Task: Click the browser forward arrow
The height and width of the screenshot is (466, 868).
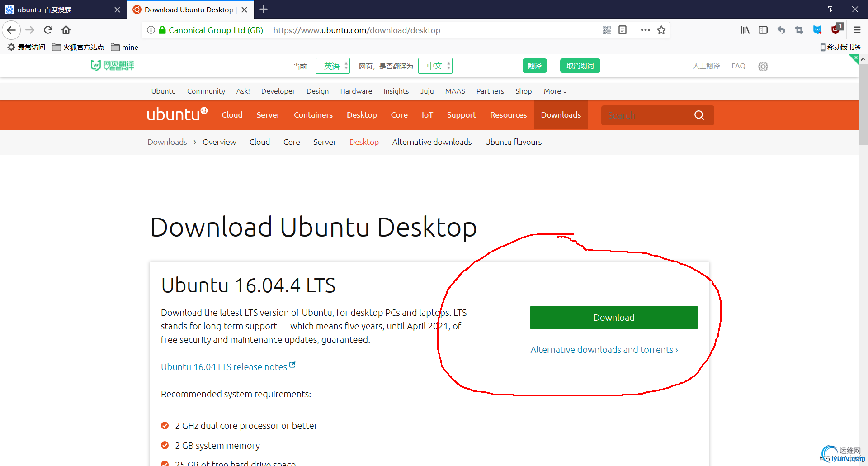Action: [30, 30]
